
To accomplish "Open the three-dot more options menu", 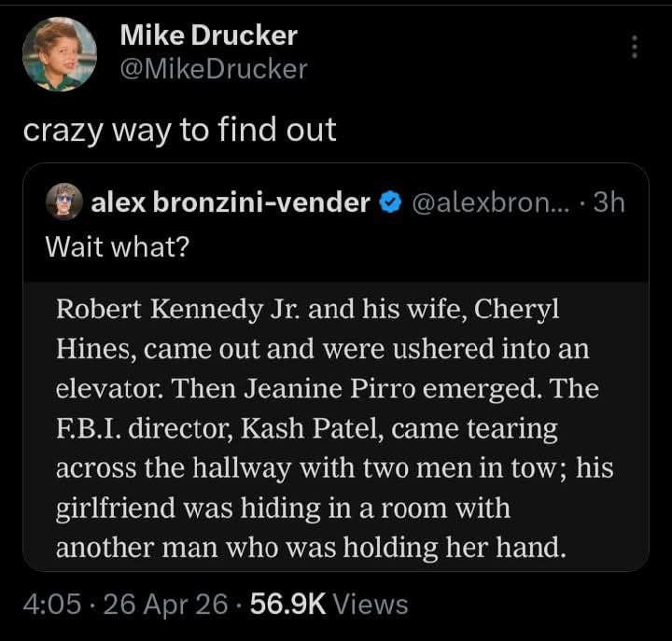I will 635,47.
